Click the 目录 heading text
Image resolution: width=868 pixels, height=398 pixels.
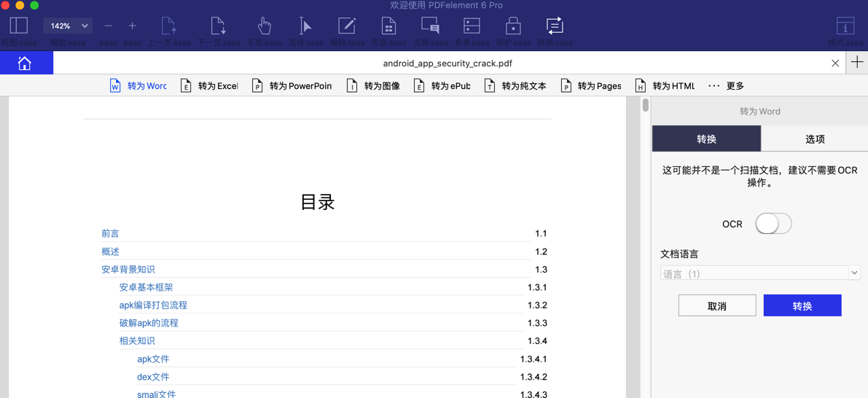(317, 202)
